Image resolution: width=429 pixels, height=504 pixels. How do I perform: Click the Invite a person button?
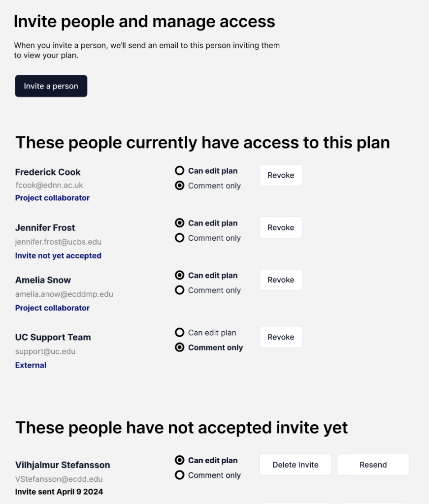click(x=51, y=86)
